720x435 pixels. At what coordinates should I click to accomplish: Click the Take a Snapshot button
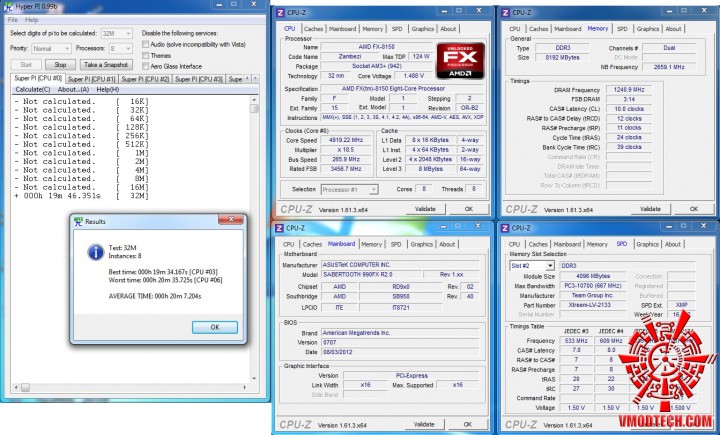click(x=106, y=65)
